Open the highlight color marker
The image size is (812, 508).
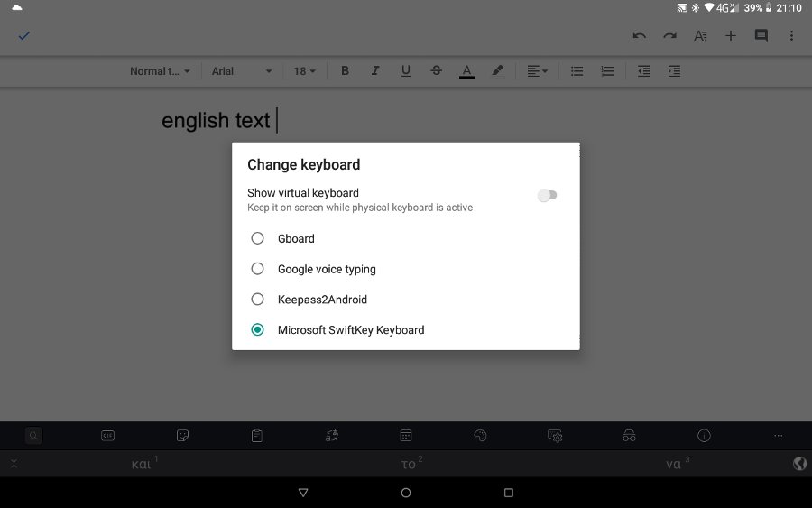497,71
